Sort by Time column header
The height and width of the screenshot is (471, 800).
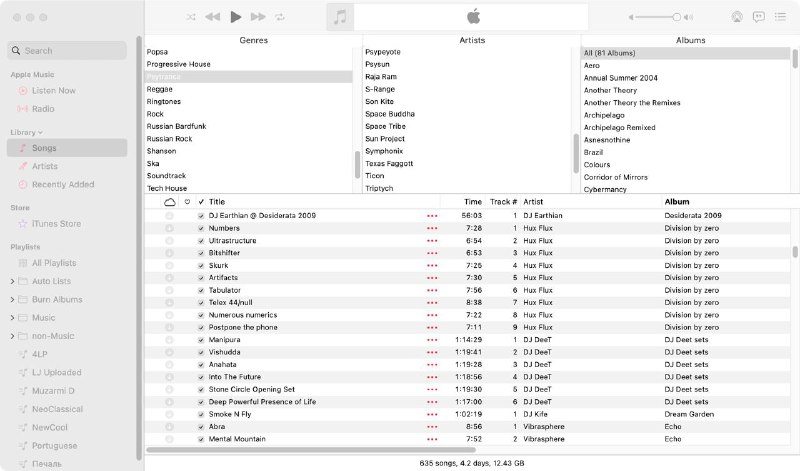473,202
